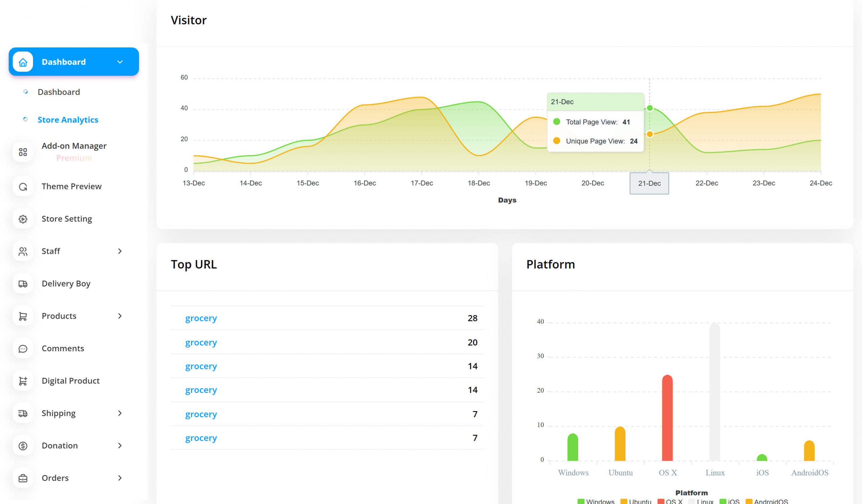Image resolution: width=862 pixels, height=504 pixels.
Task: Click the 13-Dec axis label
Action: click(194, 183)
